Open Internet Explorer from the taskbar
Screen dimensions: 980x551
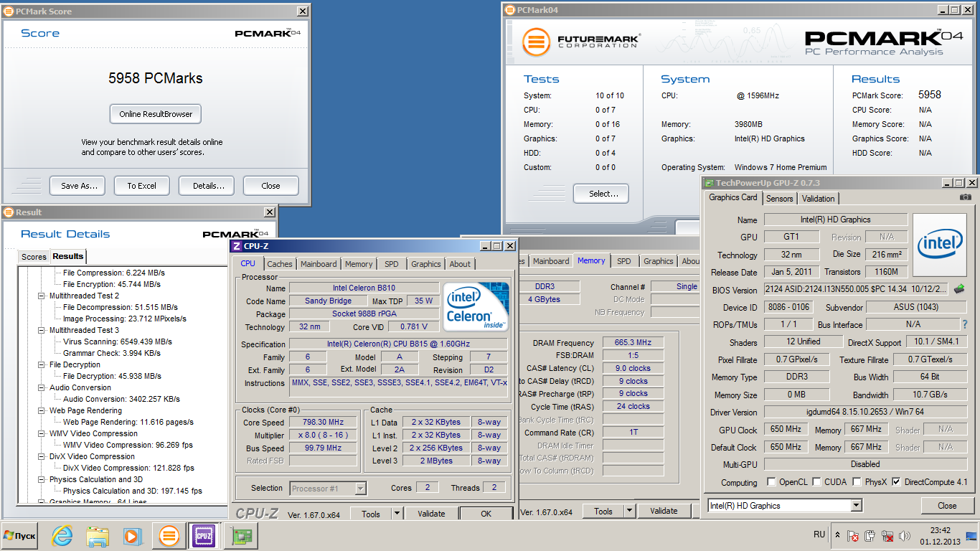point(62,536)
